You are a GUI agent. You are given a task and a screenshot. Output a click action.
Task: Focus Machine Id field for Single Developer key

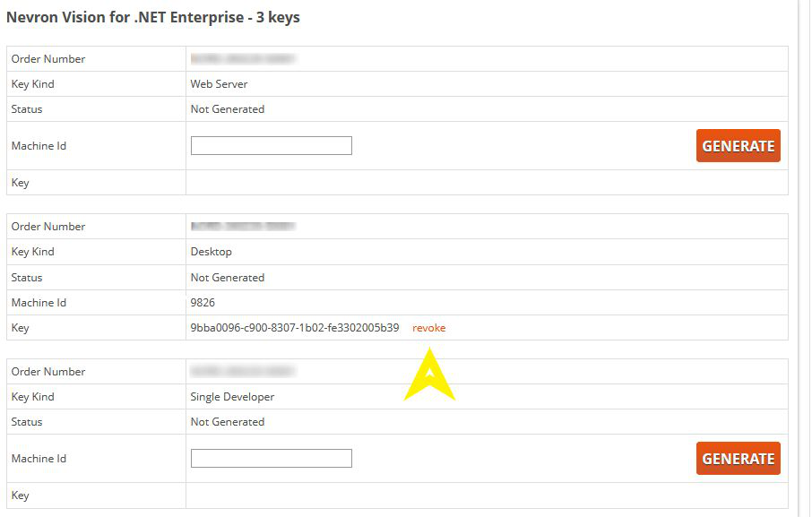coord(271,459)
